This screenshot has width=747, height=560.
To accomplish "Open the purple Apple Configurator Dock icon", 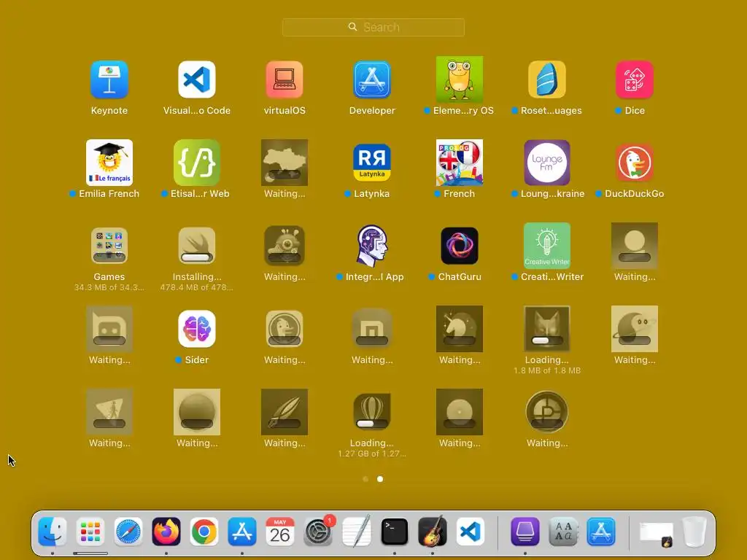I will [525, 532].
